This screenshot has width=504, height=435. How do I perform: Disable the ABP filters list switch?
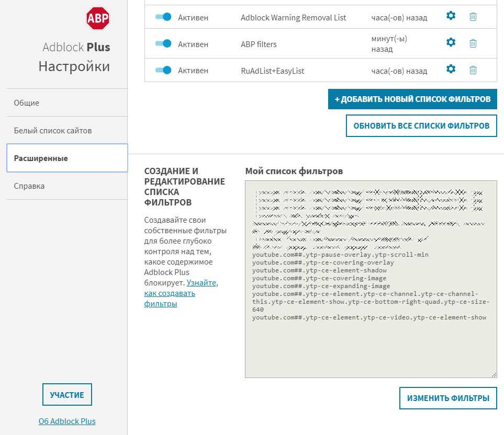tap(163, 43)
